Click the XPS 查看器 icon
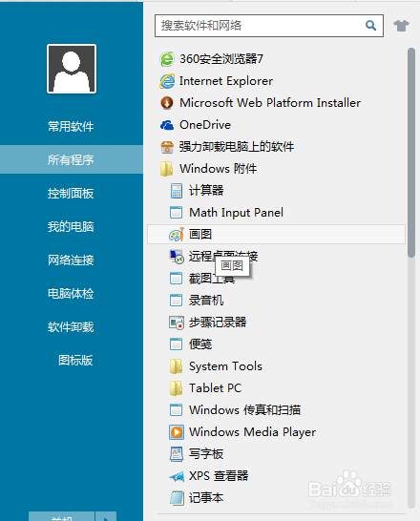The width and height of the screenshot is (420, 521). click(177, 476)
